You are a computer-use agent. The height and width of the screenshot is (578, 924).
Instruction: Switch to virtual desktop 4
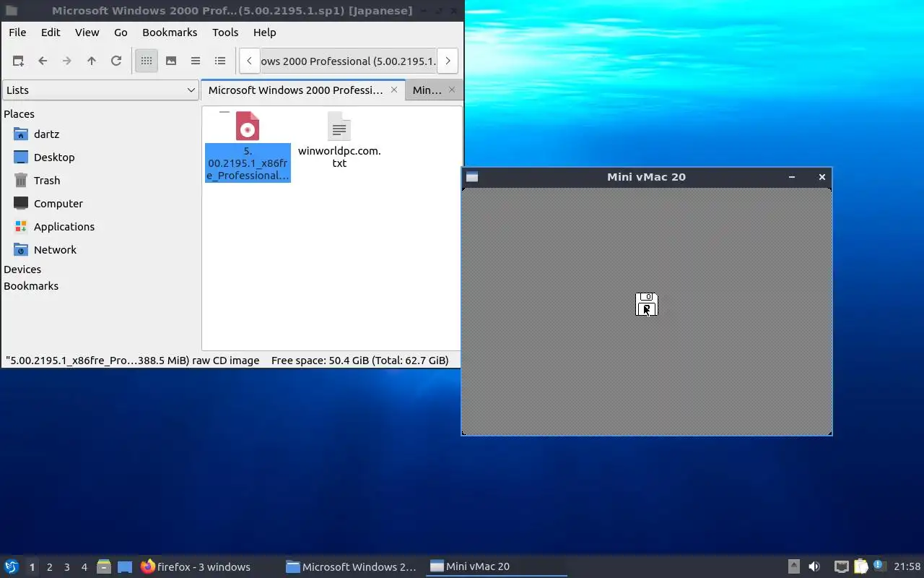pos(84,567)
